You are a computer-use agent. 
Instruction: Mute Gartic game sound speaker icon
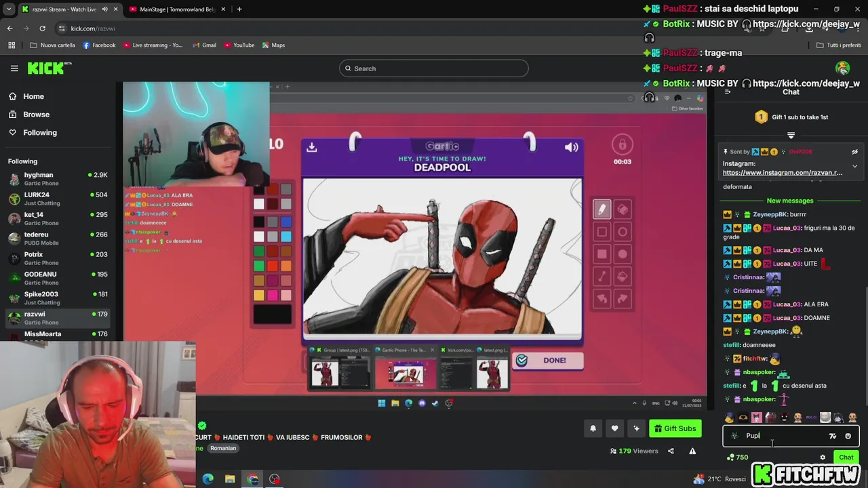[572, 147]
